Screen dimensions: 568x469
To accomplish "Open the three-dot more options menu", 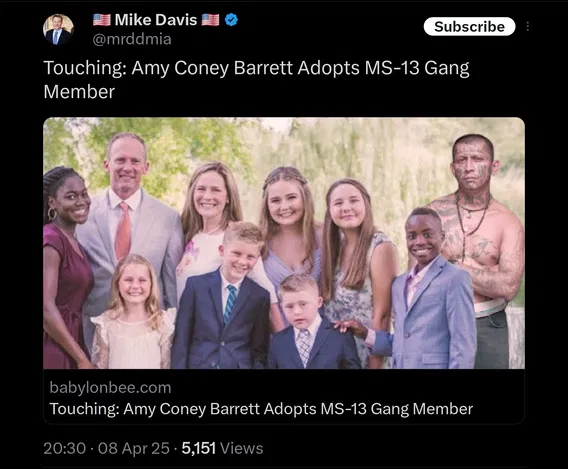I will [527, 26].
